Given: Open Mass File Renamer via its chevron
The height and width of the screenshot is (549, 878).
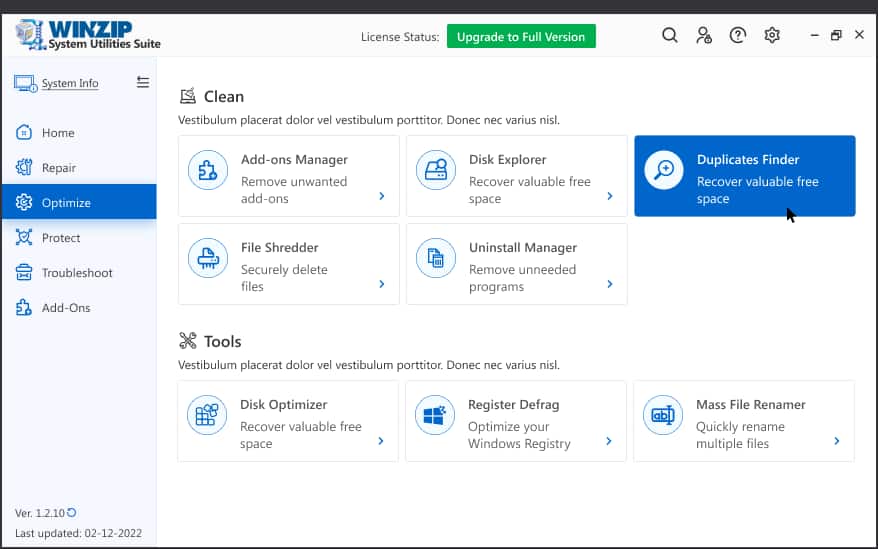Looking at the screenshot, I should [837, 441].
